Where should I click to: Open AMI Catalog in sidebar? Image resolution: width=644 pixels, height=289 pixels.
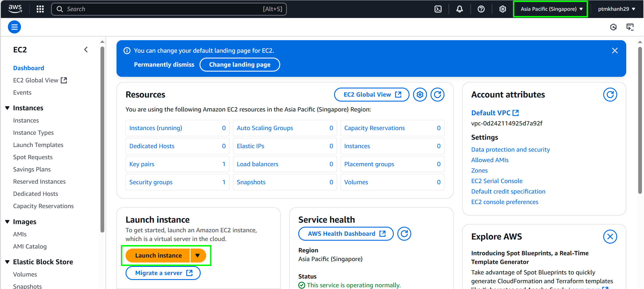(x=30, y=247)
